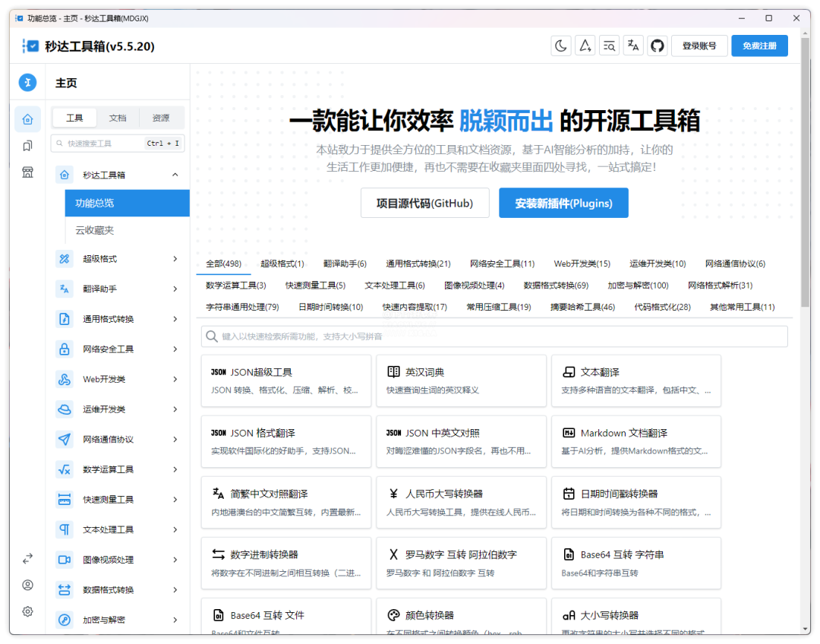
Task: Open the GitHub icon in the header
Action: click(658, 46)
